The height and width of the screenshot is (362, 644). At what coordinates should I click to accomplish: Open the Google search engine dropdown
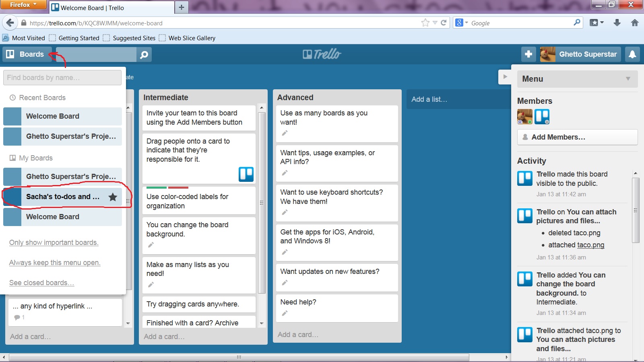point(461,23)
